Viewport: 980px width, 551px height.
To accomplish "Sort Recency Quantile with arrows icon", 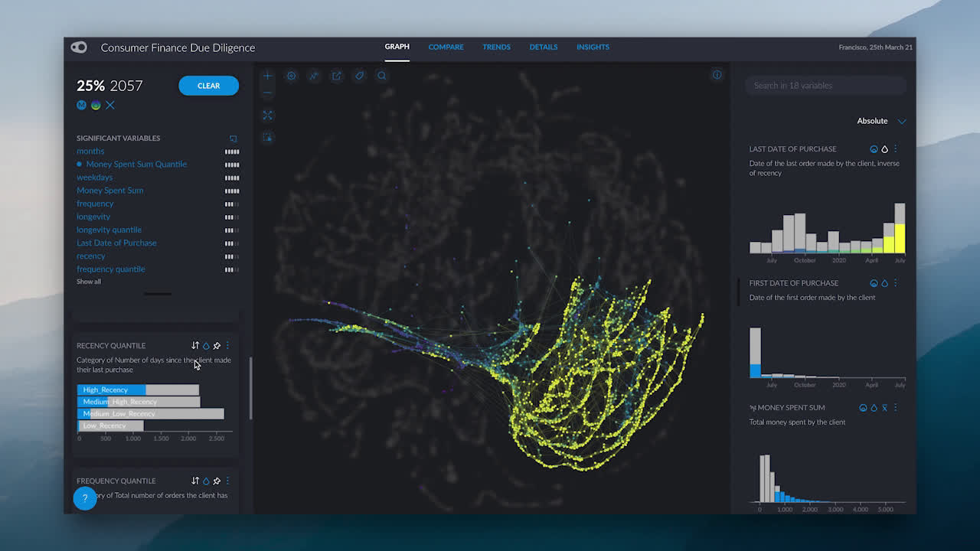I will coord(195,346).
